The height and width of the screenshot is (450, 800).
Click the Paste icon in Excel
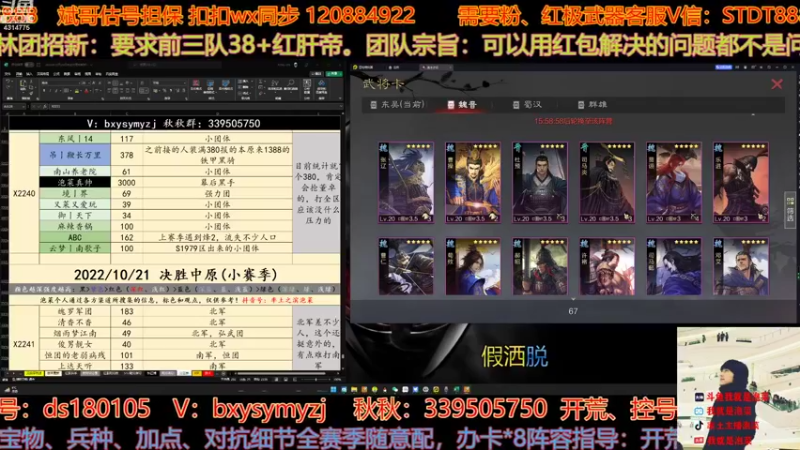[x=23, y=85]
